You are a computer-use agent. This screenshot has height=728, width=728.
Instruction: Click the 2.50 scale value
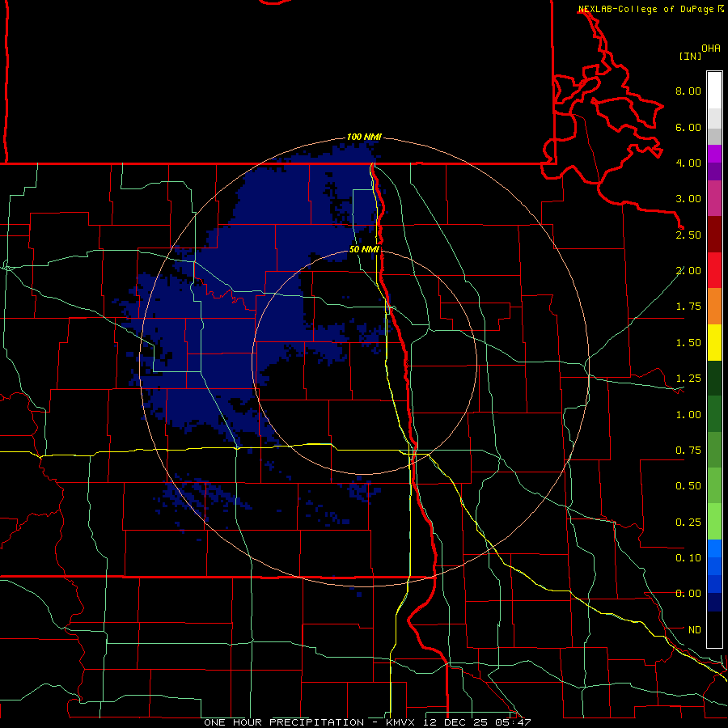(688, 235)
